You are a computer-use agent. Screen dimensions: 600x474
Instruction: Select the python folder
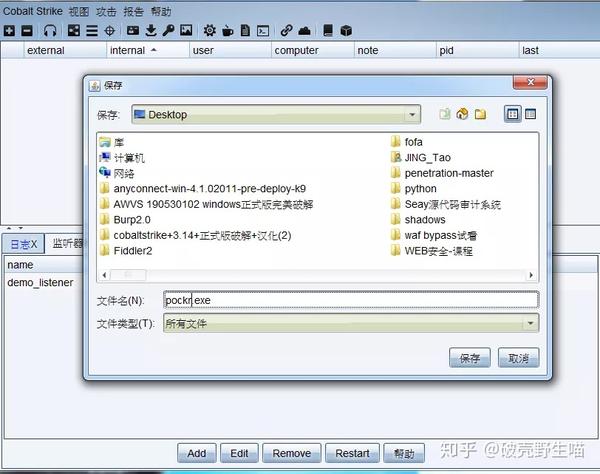click(x=414, y=189)
